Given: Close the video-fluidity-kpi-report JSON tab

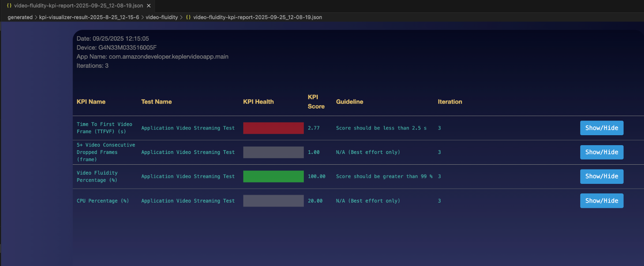Looking at the screenshot, I should click(149, 6).
